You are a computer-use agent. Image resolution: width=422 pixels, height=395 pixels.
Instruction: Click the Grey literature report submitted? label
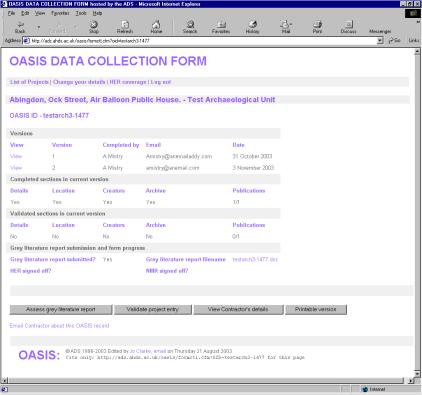point(53,259)
